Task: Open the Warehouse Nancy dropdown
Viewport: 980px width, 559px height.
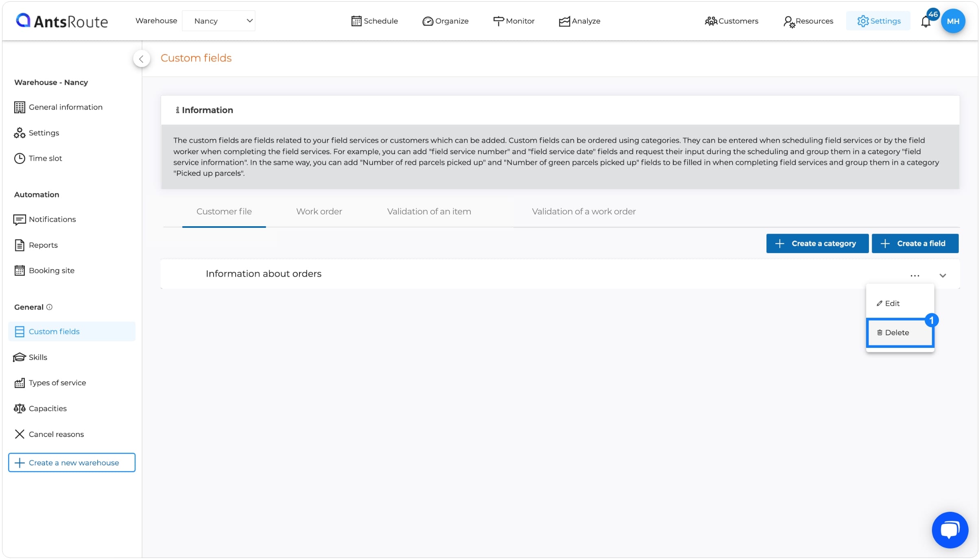Action: pyautogui.click(x=218, y=21)
